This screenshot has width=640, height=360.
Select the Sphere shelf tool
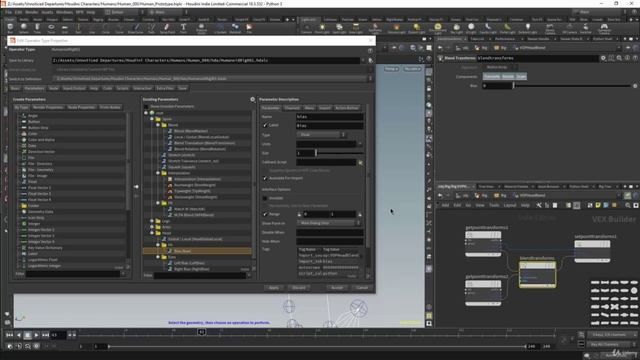pos(24,28)
